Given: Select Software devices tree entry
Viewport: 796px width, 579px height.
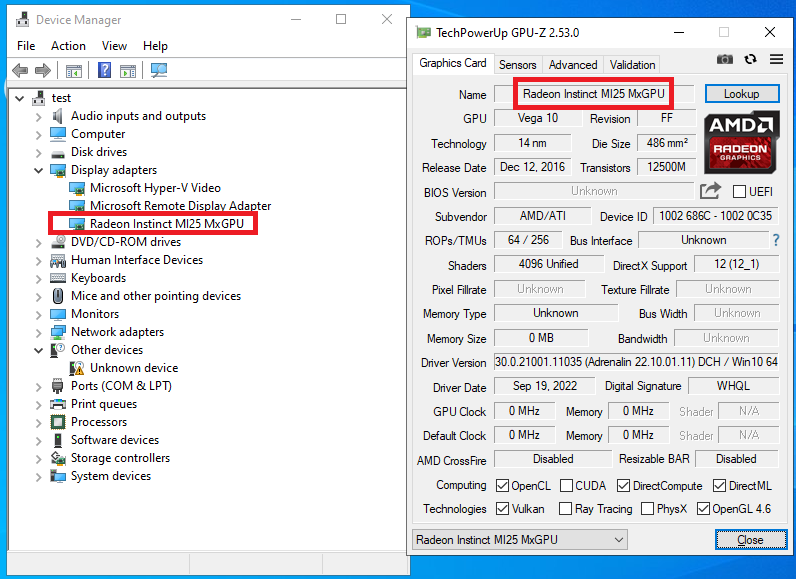Looking at the screenshot, I should 115,440.
